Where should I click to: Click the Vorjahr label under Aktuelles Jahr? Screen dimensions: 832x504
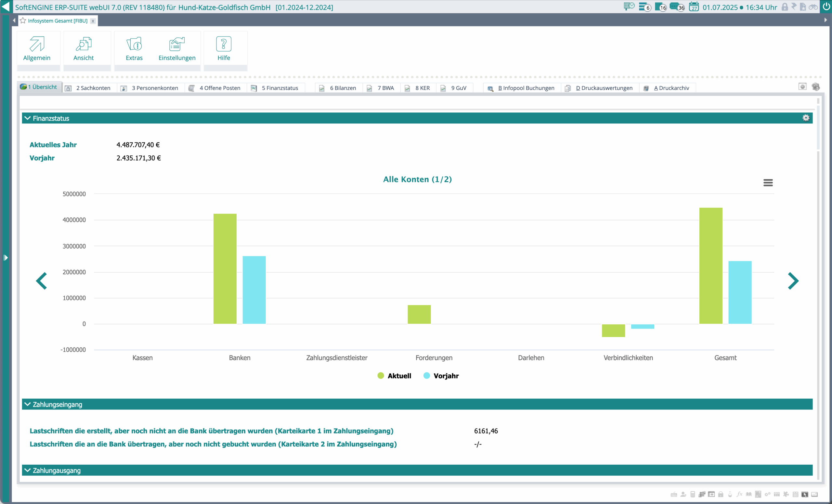pos(42,158)
